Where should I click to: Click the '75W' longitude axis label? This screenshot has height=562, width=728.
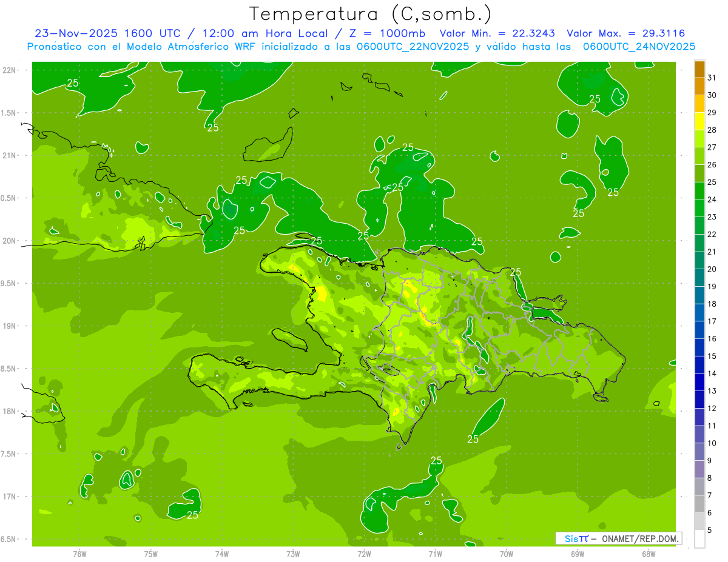(151, 554)
